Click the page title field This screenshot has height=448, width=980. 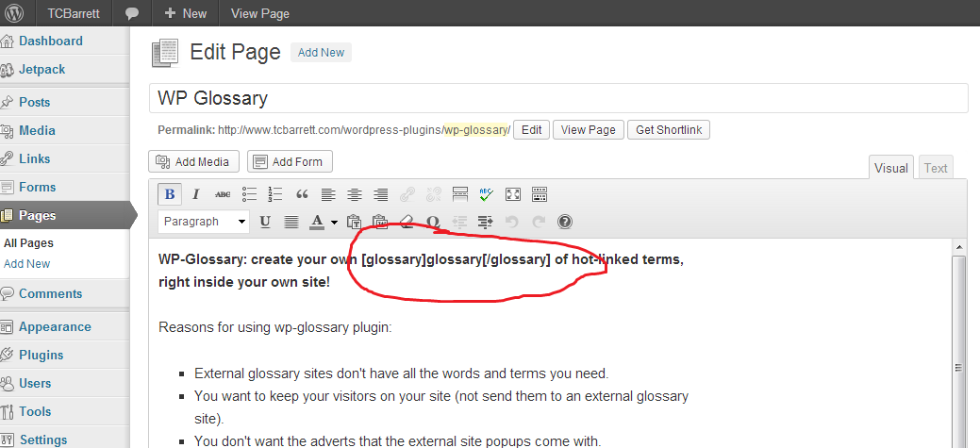click(x=558, y=98)
